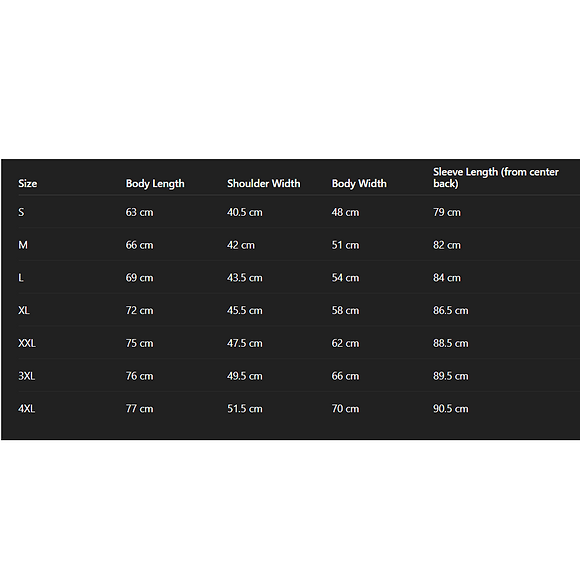Click the 63 cm body length cell

point(139,212)
